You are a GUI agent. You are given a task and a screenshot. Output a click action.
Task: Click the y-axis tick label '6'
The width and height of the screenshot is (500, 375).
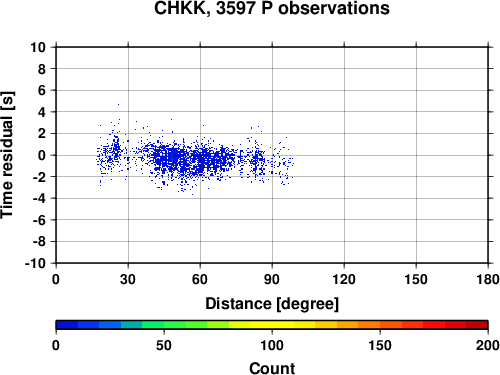pos(42,90)
